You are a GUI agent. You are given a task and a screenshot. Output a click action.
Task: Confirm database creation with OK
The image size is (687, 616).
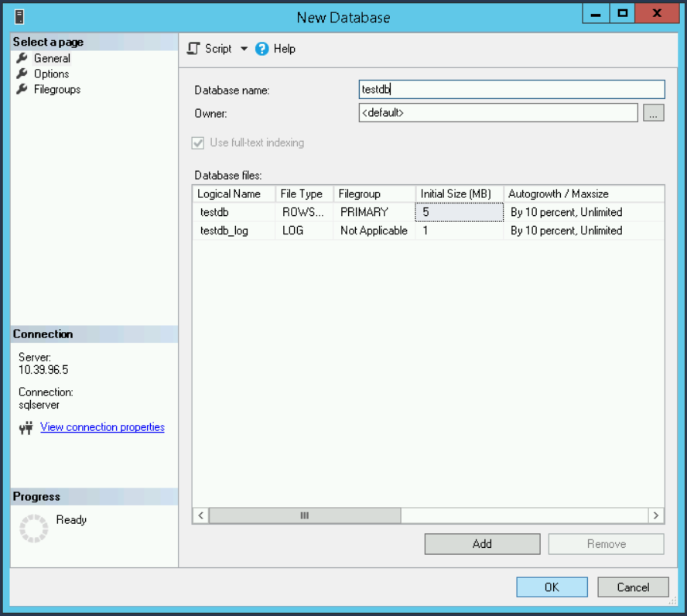coord(552,587)
